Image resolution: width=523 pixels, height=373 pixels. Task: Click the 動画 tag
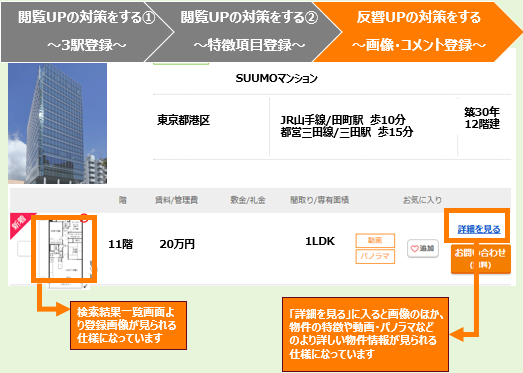375,240
